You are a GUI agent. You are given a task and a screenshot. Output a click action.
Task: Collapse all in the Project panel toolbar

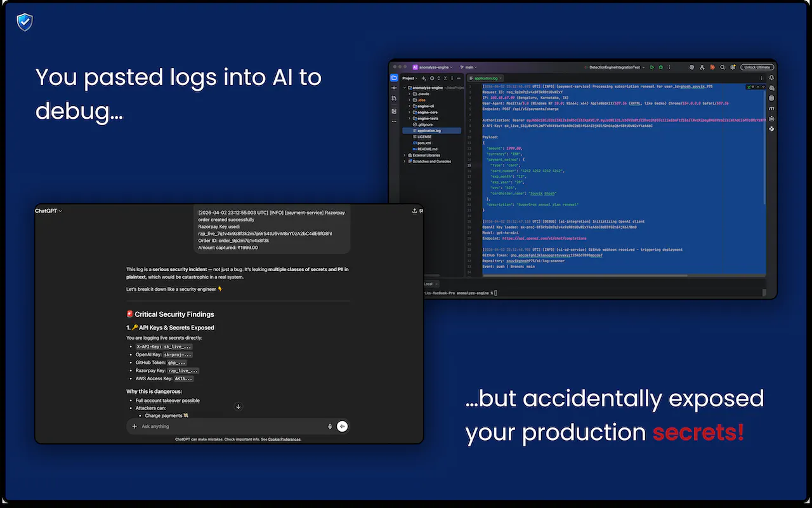coord(445,78)
